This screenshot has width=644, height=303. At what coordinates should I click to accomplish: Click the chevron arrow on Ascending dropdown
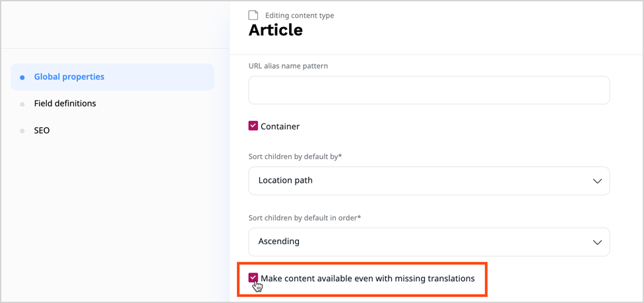[x=597, y=242]
